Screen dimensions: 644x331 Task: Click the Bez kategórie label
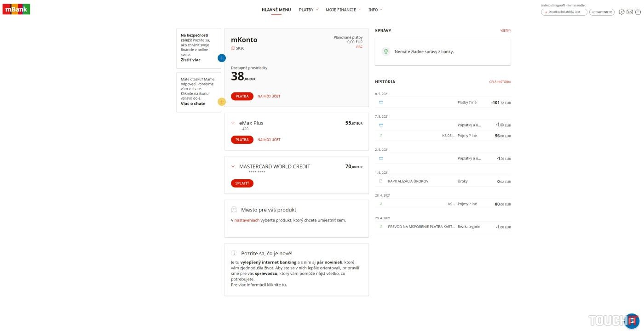[x=469, y=227]
